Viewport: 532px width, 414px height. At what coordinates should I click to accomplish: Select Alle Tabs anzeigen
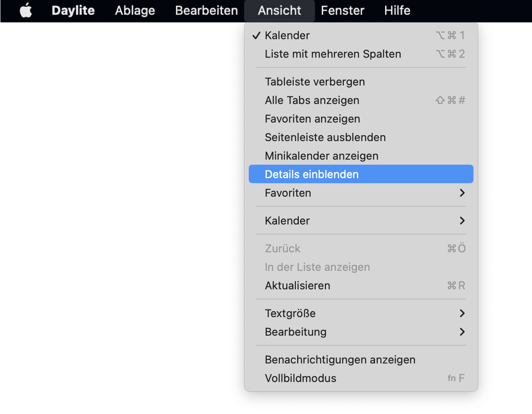coord(361,100)
